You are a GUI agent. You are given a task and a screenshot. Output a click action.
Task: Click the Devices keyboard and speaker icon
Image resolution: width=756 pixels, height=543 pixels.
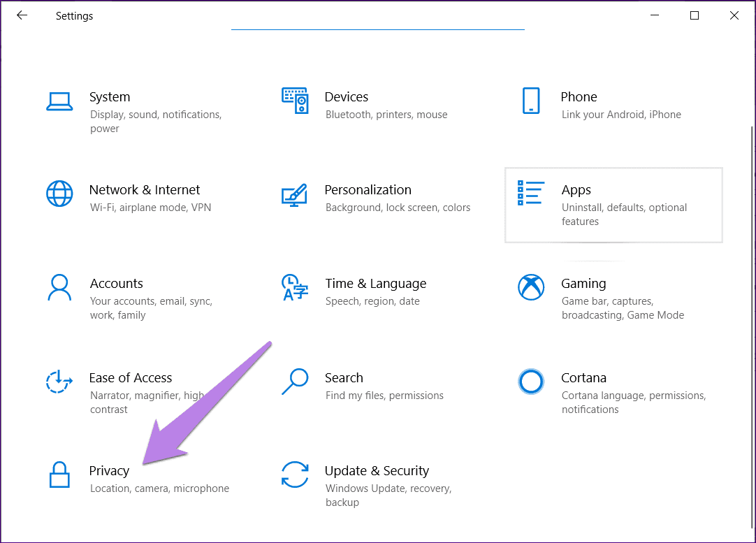tap(295, 101)
